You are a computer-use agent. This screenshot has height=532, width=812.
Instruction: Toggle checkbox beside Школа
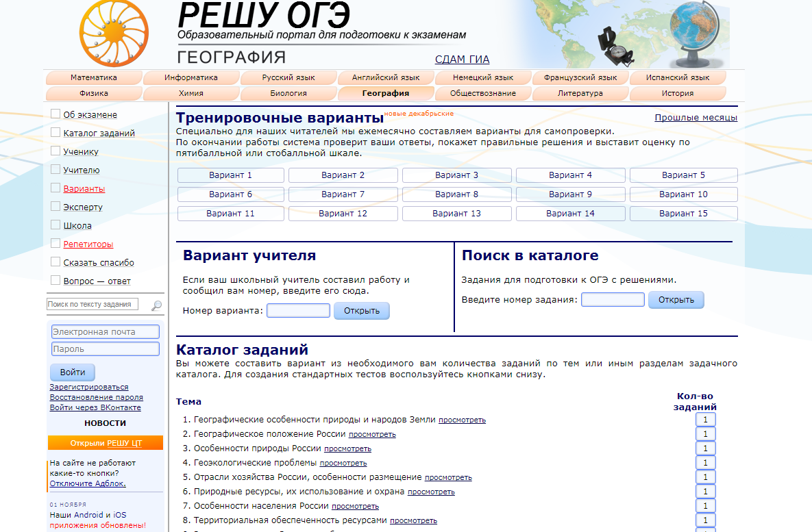pos(56,225)
